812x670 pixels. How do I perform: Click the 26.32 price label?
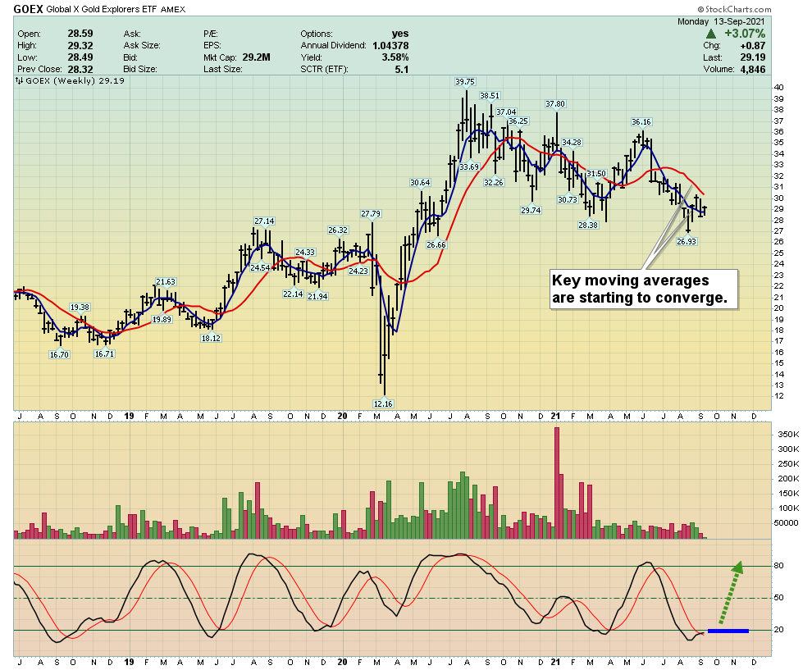pyautogui.click(x=338, y=230)
